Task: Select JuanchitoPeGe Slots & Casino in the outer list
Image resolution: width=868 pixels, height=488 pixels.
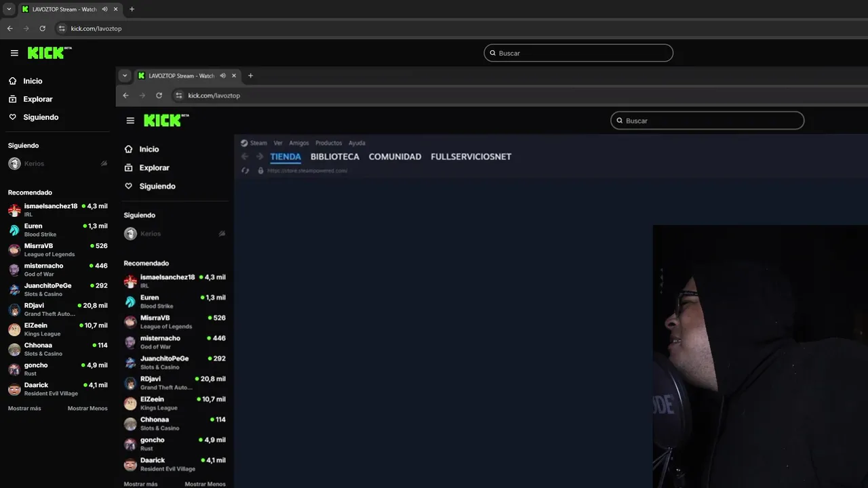Action: 58,289
